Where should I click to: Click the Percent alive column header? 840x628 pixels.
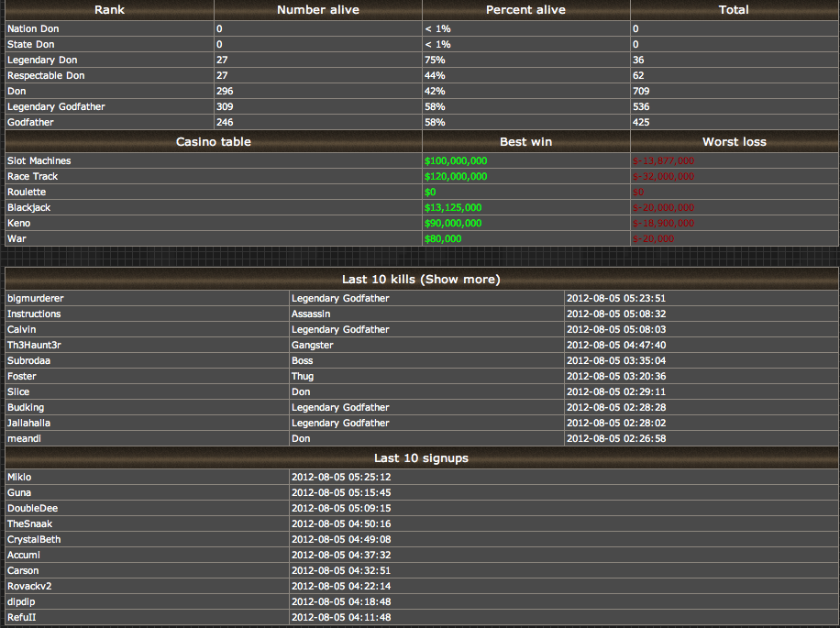[525, 10]
